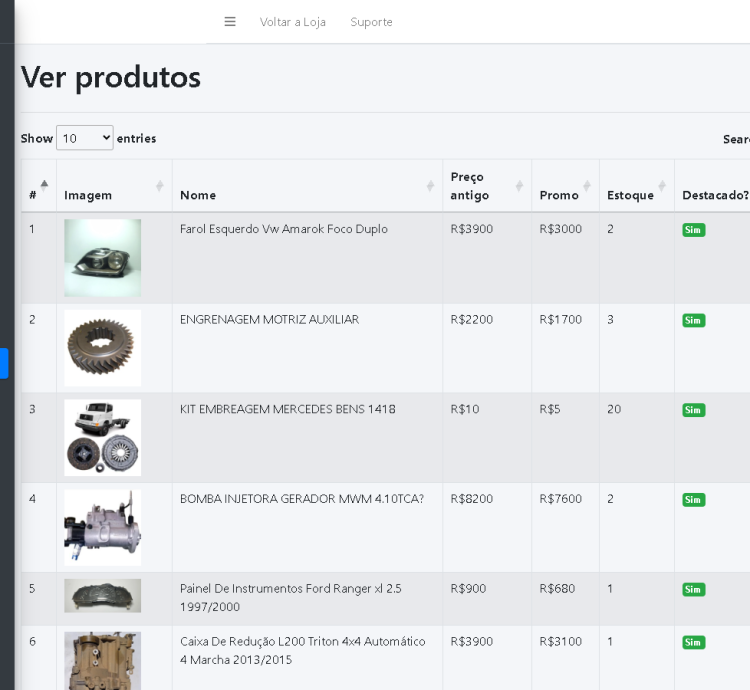
Task: Select product name KIT EMBREAGEM MERCEDES BENS 1418
Action: (x=287, y=409)
